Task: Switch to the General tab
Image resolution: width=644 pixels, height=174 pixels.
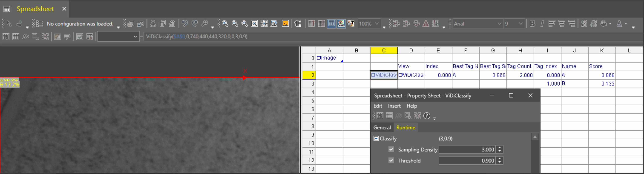Action: click(382, 128)
